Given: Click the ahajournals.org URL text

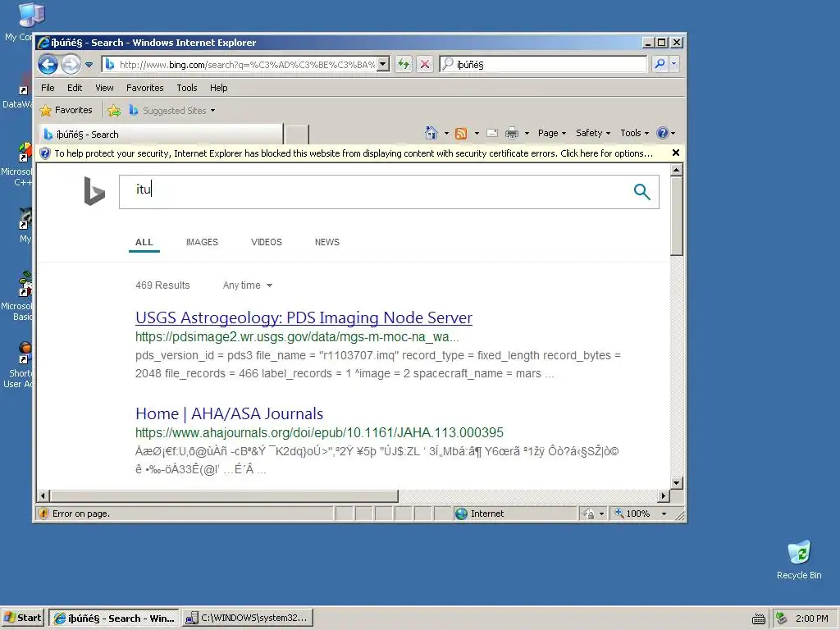Looking at the screenshot, I should click(319, 433).
